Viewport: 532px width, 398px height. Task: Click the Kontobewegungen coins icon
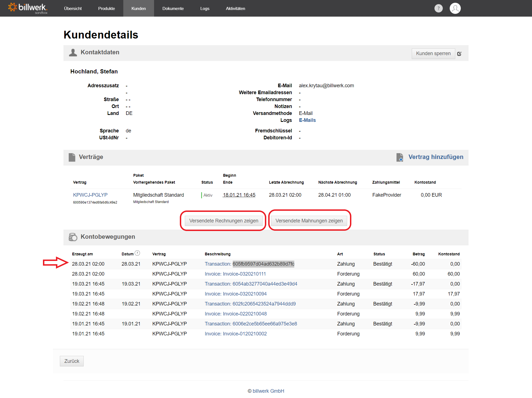[x=73, y=237]
